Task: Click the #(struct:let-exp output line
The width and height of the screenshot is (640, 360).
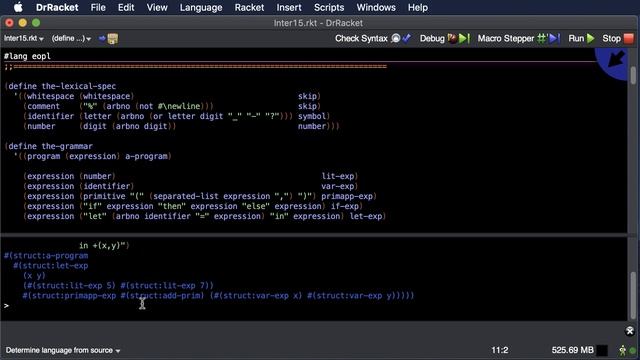Action: (x=51, y=266)
